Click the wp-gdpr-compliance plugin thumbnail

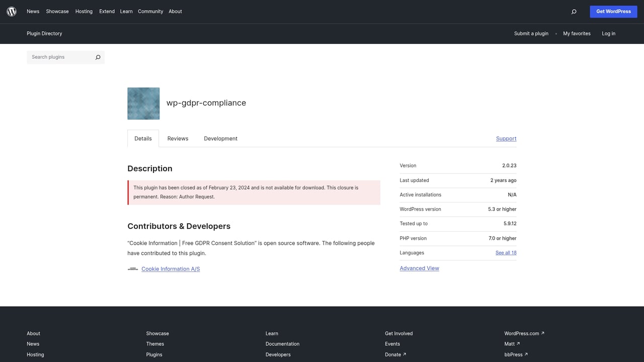point(143,104)
